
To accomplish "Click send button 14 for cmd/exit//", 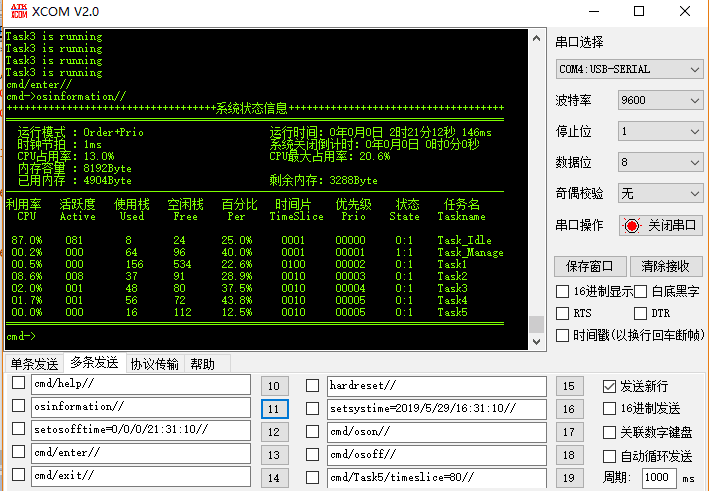I will pyautogui.click(x=274, y=478).
